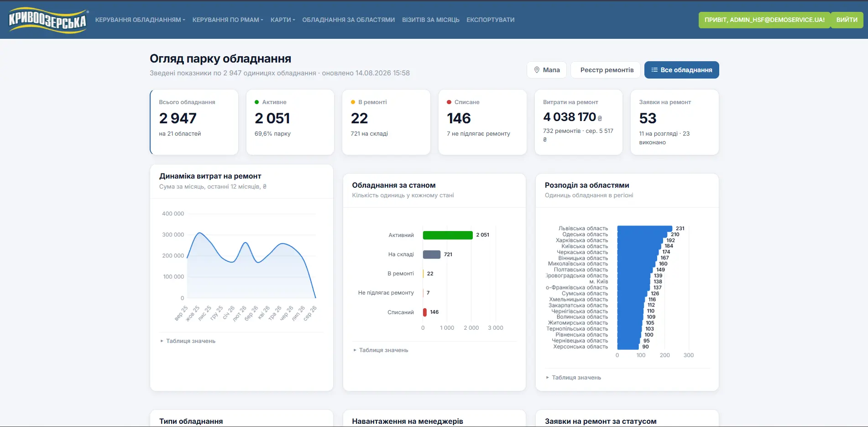Click the gray На складі bar
Image resolution: width=868 pixels, height=427 pixels.
point(432,254)
